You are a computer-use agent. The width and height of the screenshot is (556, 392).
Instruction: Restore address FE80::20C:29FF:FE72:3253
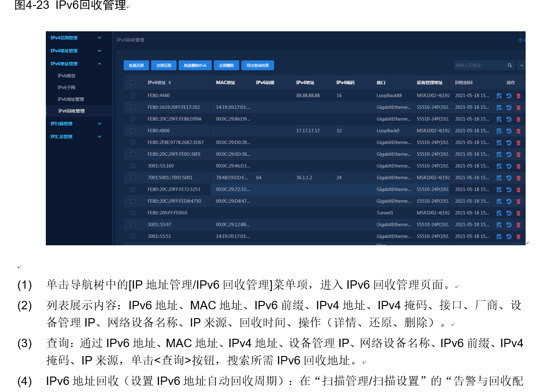pyautogui.click(x=509, y=190)
